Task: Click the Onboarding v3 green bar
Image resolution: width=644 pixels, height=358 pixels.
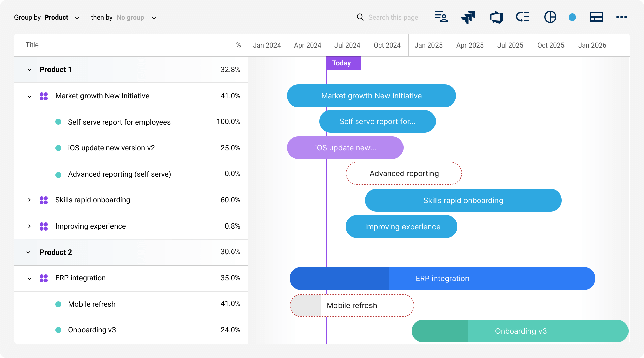Action: click(520, 331)
